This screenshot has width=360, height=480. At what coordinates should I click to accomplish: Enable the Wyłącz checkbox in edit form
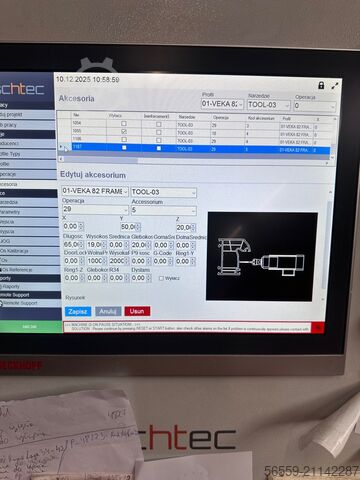(x=161, y=278)
